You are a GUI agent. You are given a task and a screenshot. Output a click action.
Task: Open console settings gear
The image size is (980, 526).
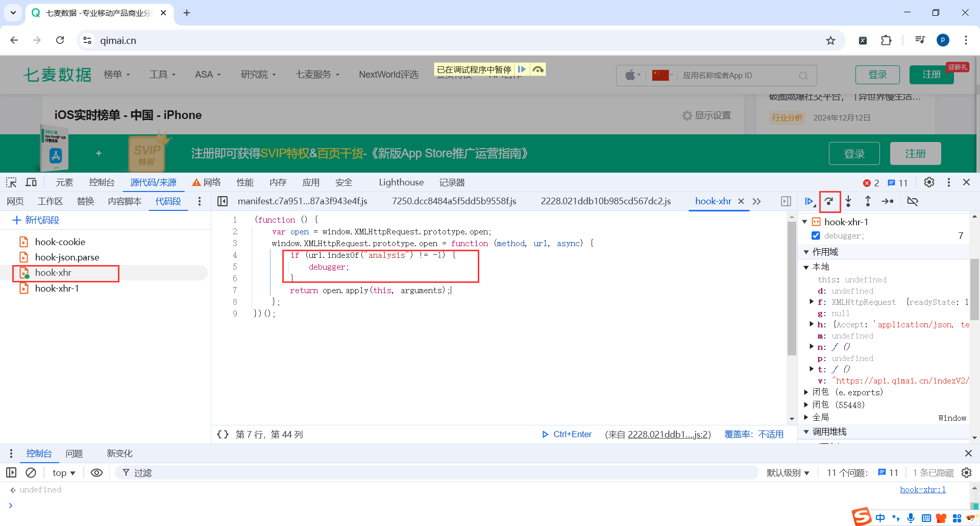pos(966,473)
